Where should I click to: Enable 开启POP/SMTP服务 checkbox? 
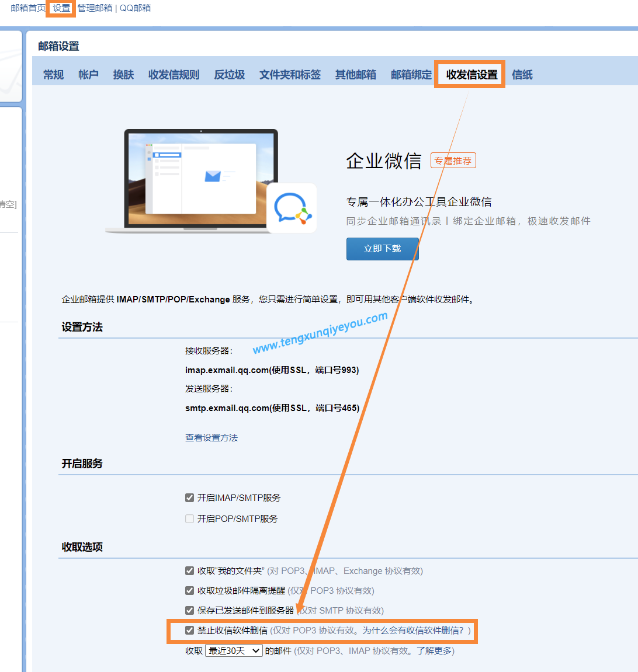pyautogui.click(x=189, y=518)
